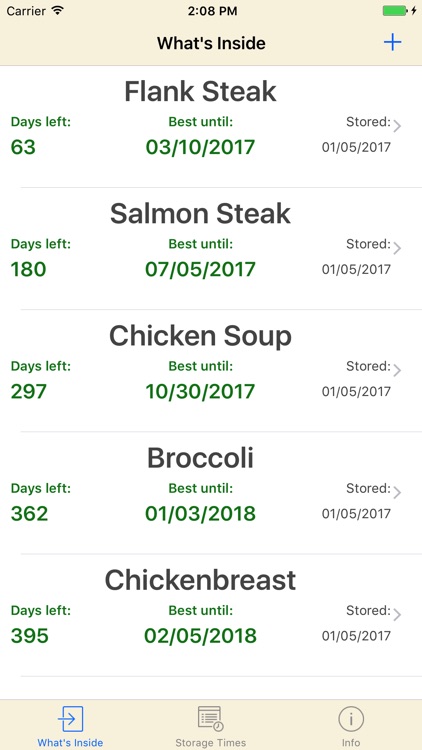Select the Broccoli row title
This screenshot has width=422, height=750.
click(200, 458)
